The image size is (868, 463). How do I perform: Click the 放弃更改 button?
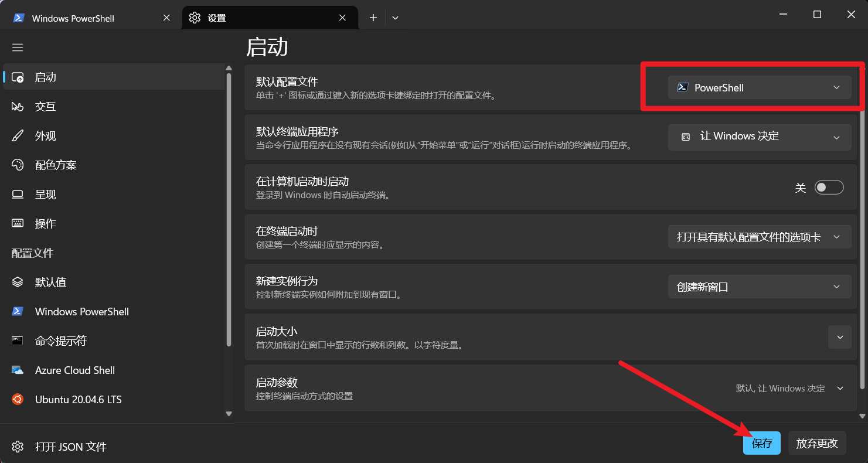817,444
